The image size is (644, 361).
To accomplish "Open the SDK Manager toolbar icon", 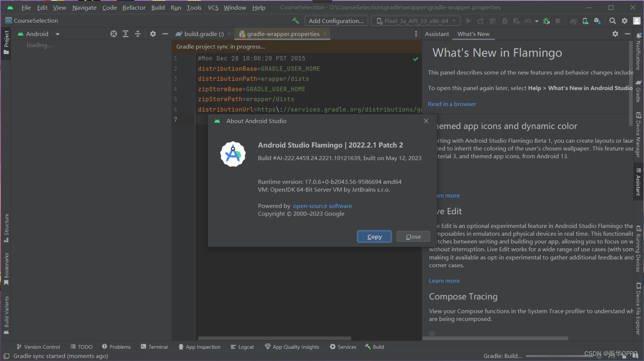I will pyautogui.click(x=597, y=21).
